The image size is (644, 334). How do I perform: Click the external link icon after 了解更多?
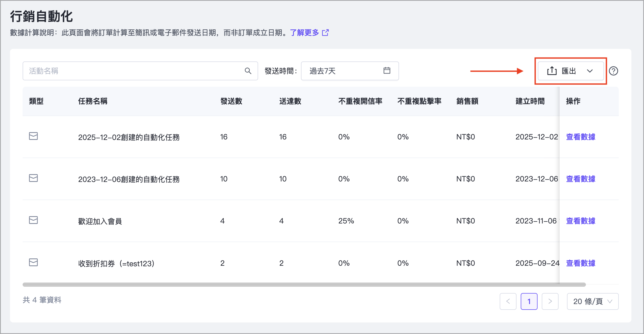(326, 33)
